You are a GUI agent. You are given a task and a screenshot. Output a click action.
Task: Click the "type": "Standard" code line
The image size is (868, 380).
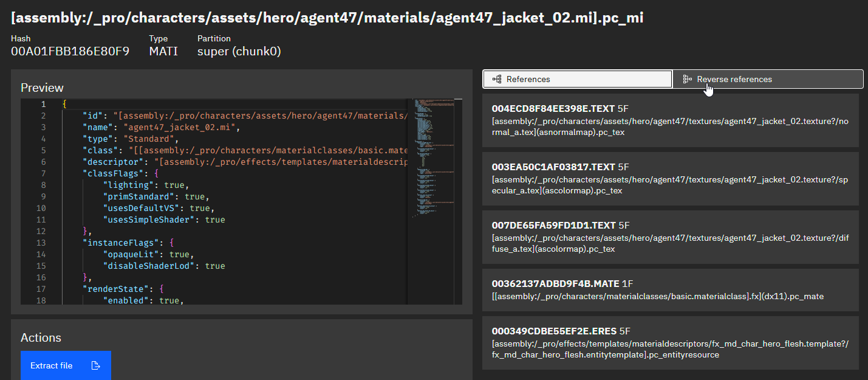point(131,139)
